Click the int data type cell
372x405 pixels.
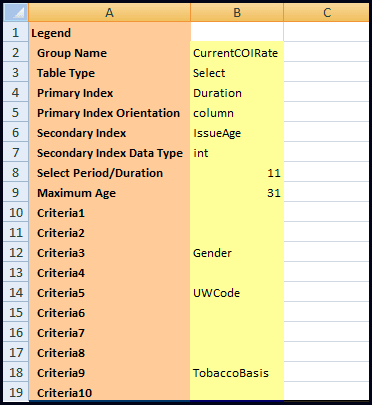[237, 153]
